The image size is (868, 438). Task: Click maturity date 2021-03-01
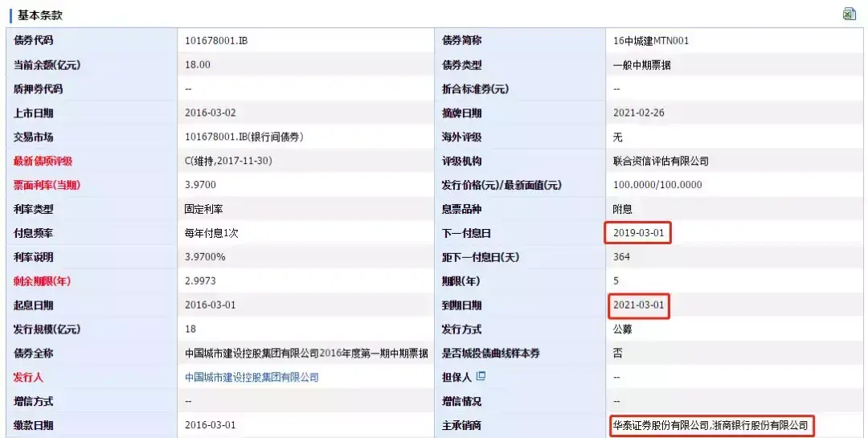pyautogui.click(x=639, y=305)
